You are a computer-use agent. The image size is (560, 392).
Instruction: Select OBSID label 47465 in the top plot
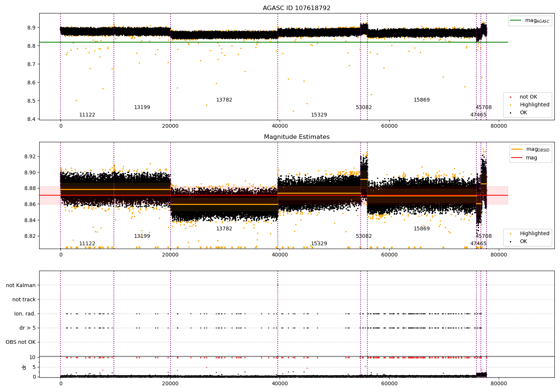478,115
